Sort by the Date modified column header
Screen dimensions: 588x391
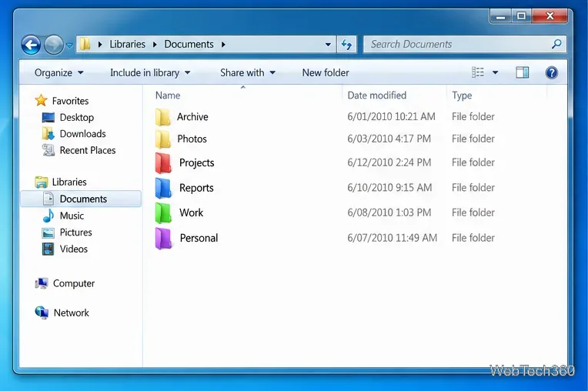tap(377, 95)
